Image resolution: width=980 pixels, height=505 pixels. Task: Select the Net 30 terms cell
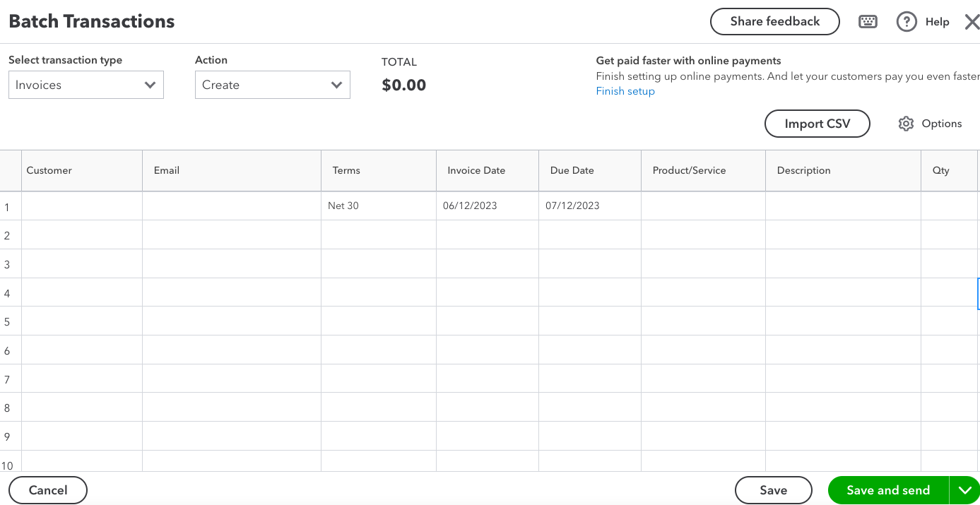[378, 206]
